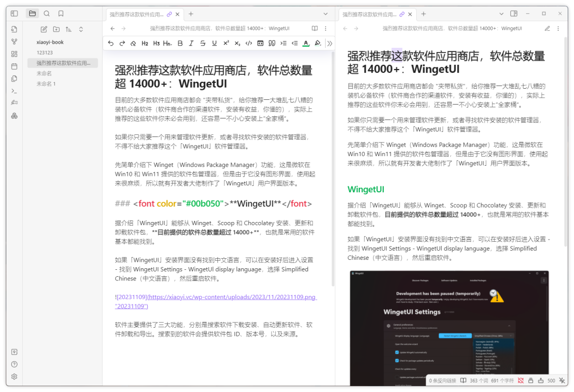The image size is (574, 392).
Task: Apply H3 heading format
Action: click(x=156, y=43)
